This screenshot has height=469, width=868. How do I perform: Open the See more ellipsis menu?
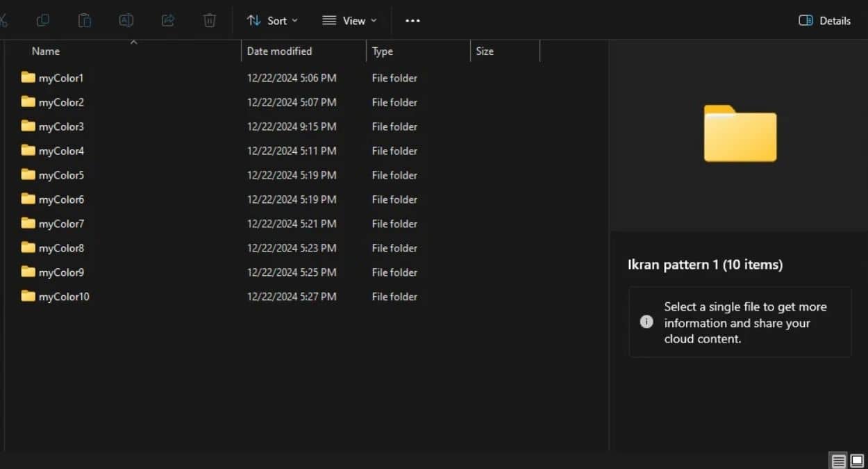pos(412,20)
